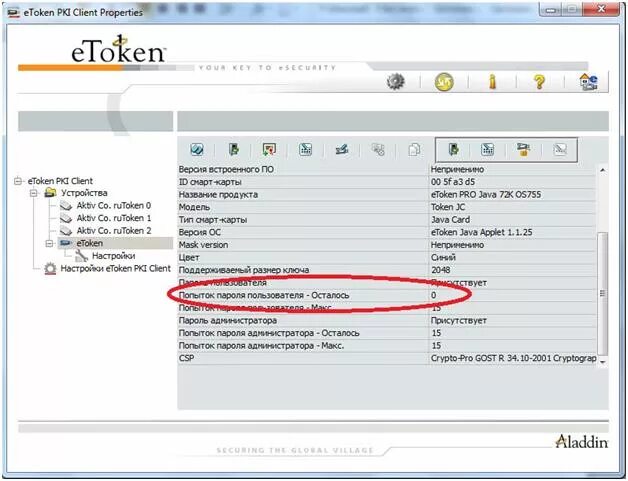Click the wrench icon beside Настройки
This screenshot has height=481, width=628.
[x=81, y=256]
